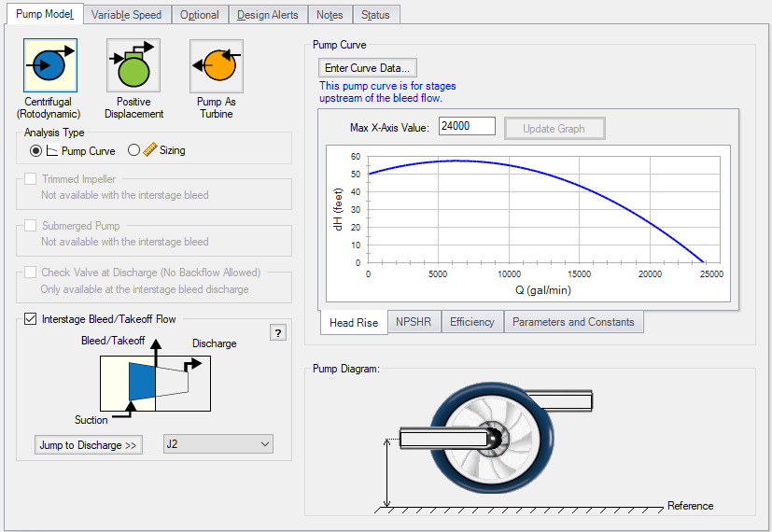The width and height of the screenshot is (772, 532).
Task: Click Enter Curve Data button
Action: 367,68
